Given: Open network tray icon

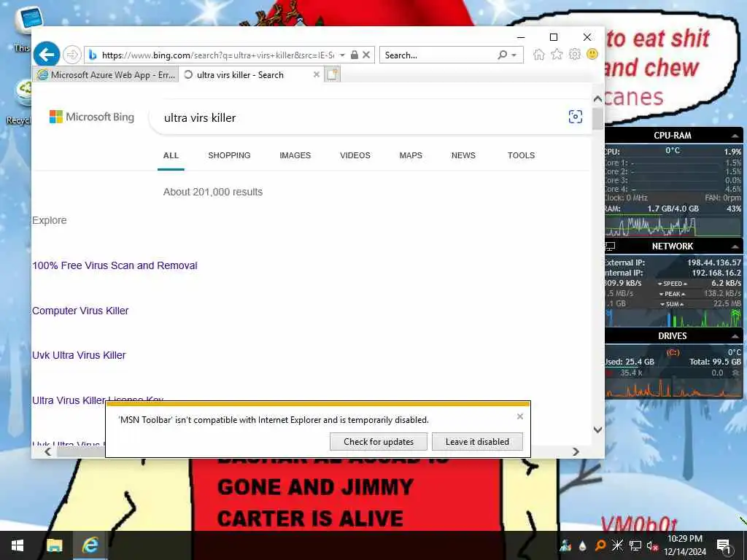Looking at the screenshot, I should click(635, 545).
